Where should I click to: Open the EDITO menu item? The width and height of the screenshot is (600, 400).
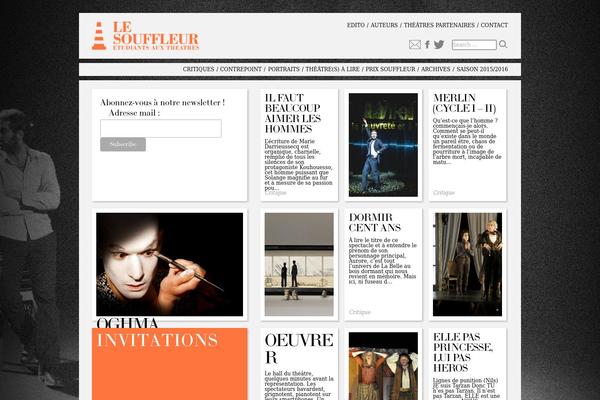(356, 25)
